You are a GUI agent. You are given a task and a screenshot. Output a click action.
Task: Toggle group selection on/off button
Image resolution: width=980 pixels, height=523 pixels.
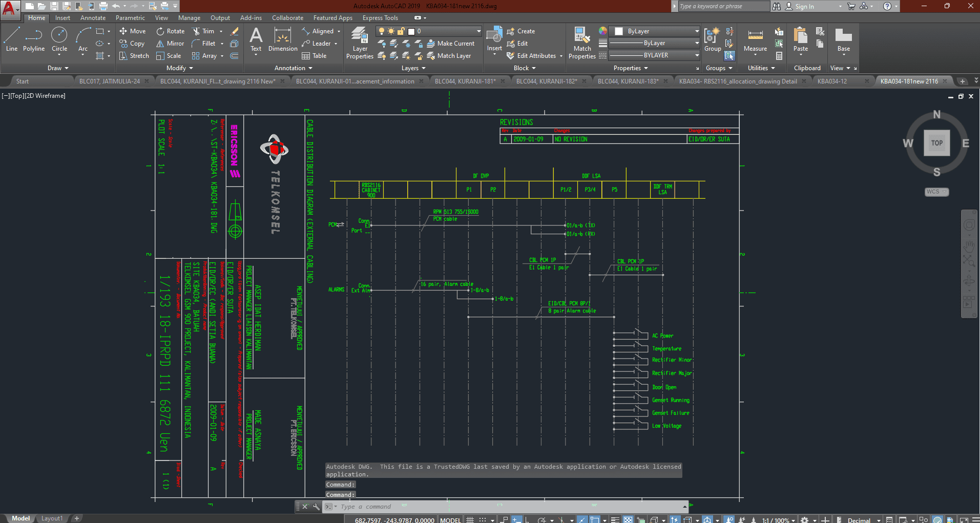pyautogui.click(x=729, y=55)
